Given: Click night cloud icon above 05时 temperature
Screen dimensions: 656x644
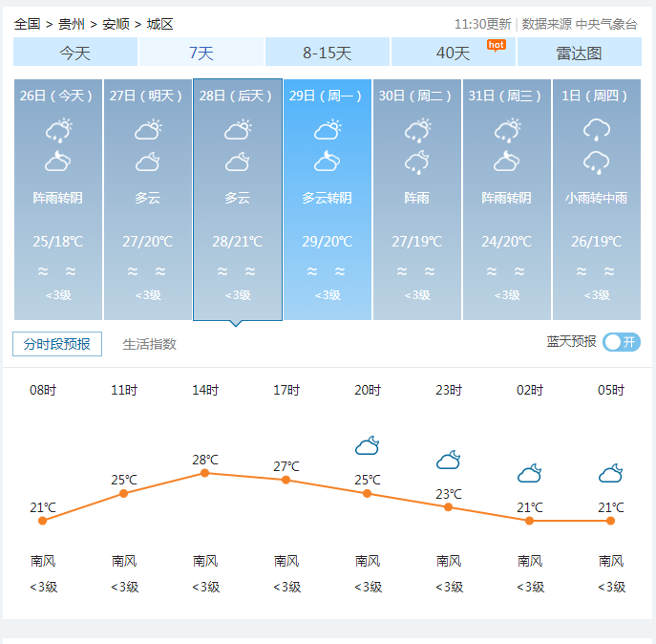Looking at the screenshot, I should click(x=611, y=473).
